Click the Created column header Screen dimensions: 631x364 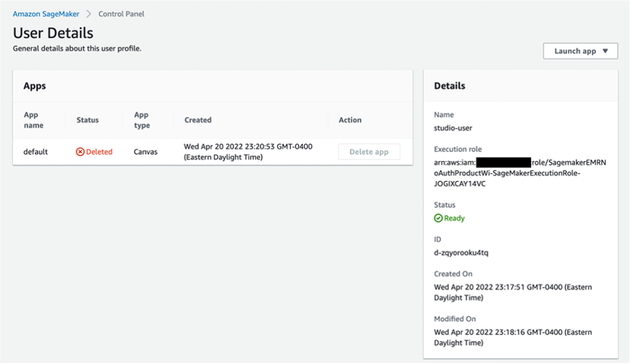tap(198, 120)
